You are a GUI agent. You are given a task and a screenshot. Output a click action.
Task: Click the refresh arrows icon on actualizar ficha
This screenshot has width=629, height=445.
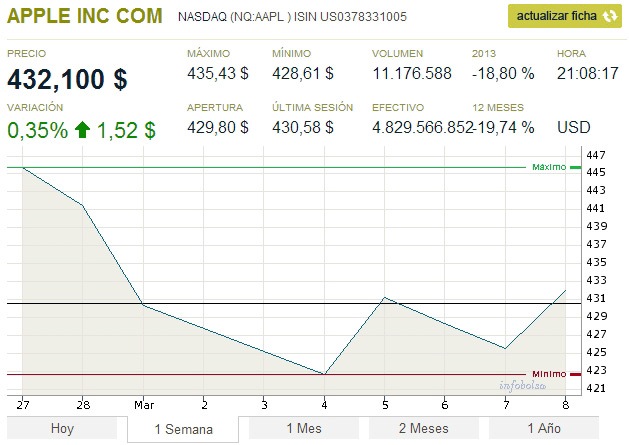[x=610, y=16]
